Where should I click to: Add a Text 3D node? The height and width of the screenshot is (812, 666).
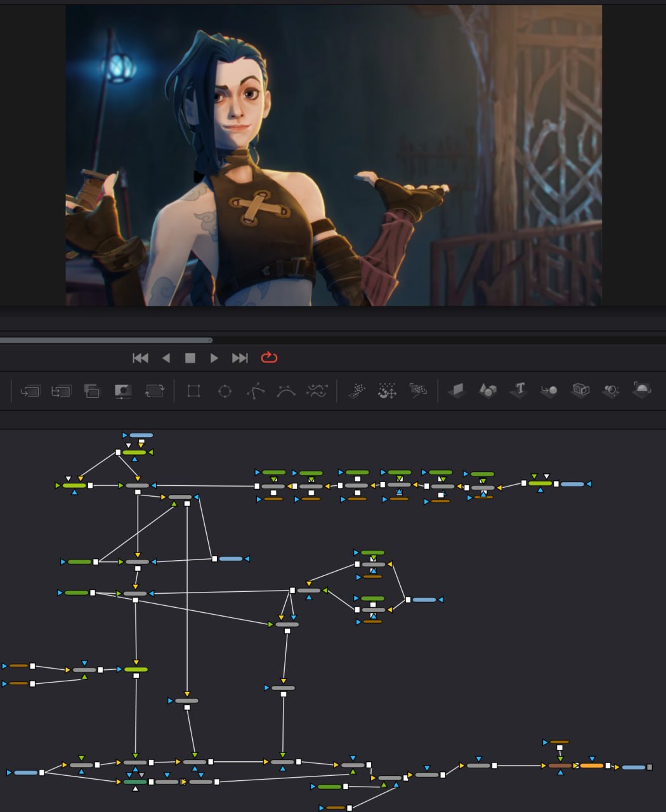tap(519, 390)
